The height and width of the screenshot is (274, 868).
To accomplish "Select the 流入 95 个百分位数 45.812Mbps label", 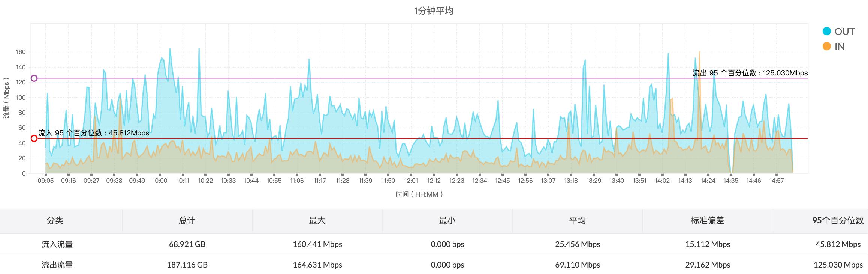I will pos(94,133).
